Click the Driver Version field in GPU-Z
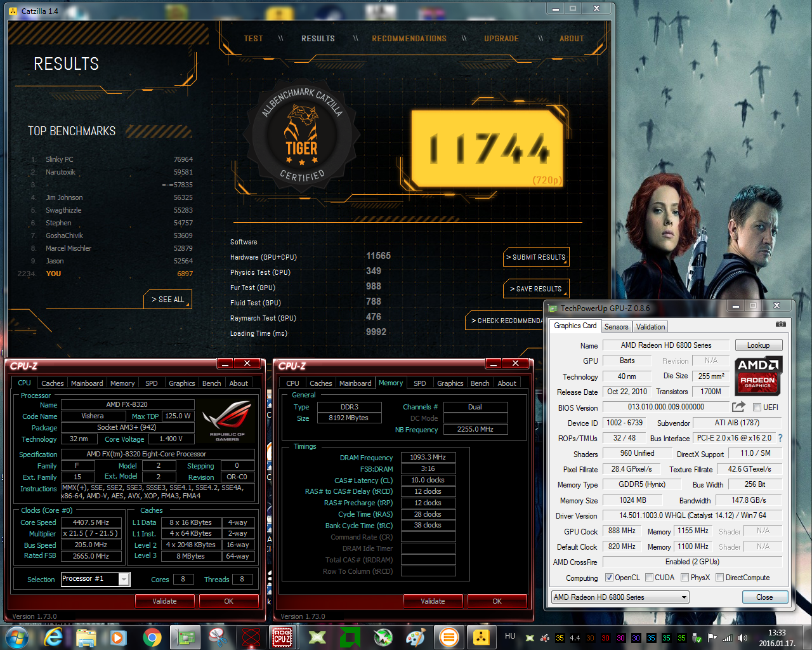This screenshot has width=812, height=650. pos(692,515)
